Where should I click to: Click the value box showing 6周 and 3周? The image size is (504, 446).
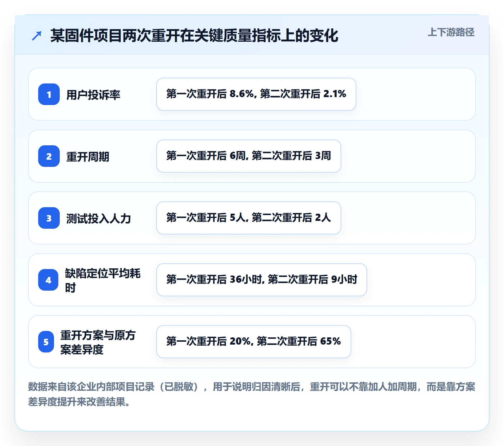pos(249,156)
